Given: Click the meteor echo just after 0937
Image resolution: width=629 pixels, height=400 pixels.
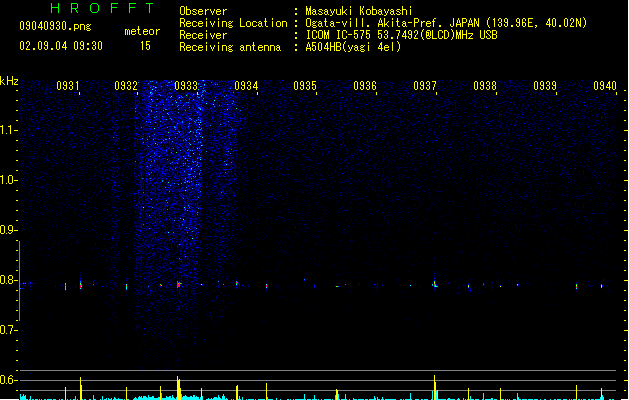Looking at the screenshot, I should 434,284.
